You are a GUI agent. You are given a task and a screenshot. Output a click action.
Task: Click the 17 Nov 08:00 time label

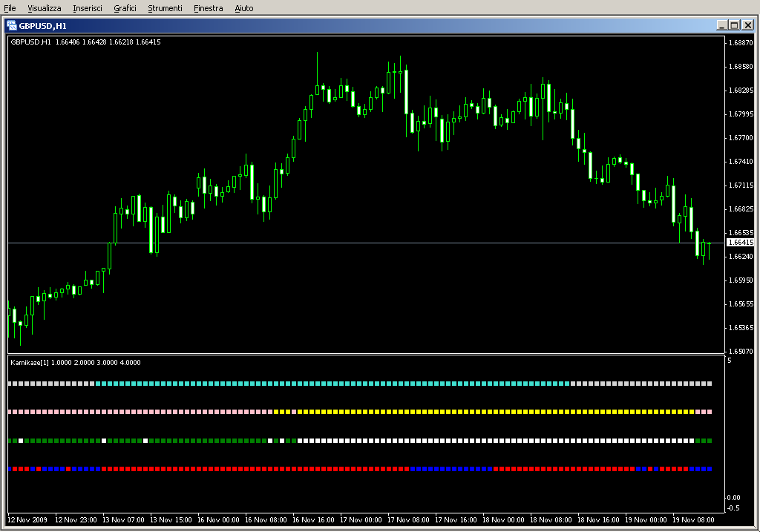(408, 520)
